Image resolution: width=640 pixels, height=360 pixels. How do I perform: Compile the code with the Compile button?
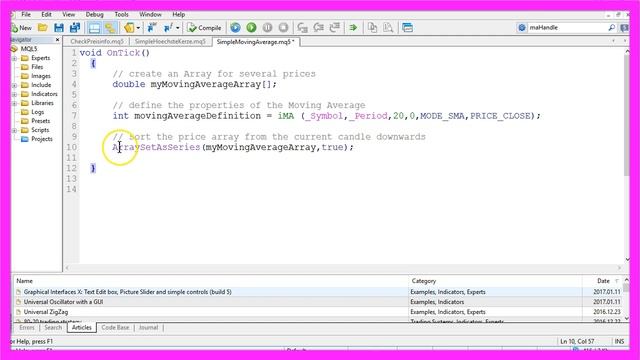(x=204, y=28)
